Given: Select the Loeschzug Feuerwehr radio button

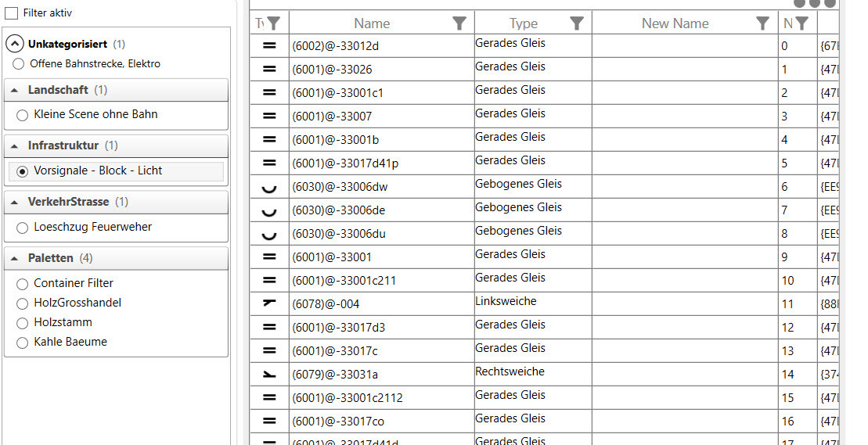Looking at the screenshot, I should click(x=22, y=228).
